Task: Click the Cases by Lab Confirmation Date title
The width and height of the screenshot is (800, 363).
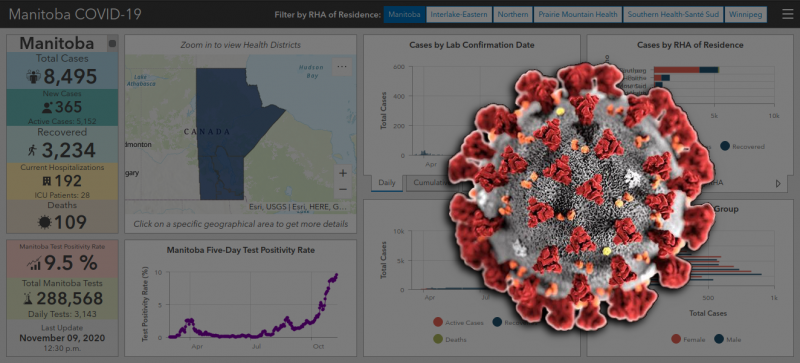Action: coord(471,45)
